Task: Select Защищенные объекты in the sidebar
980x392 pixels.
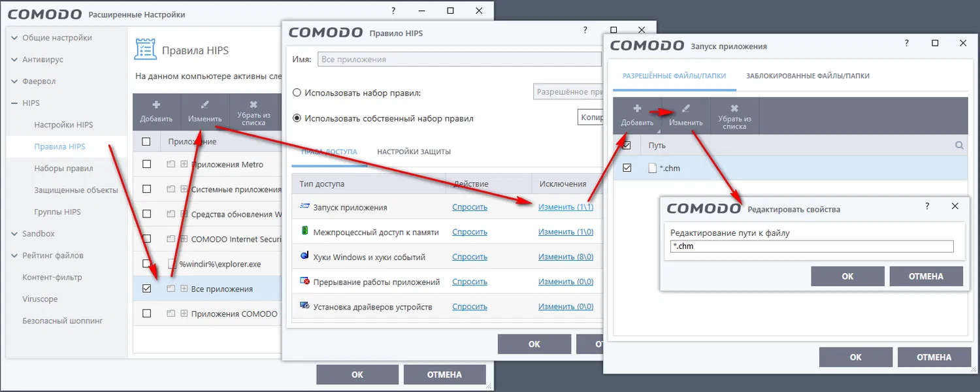Action: 76,190
